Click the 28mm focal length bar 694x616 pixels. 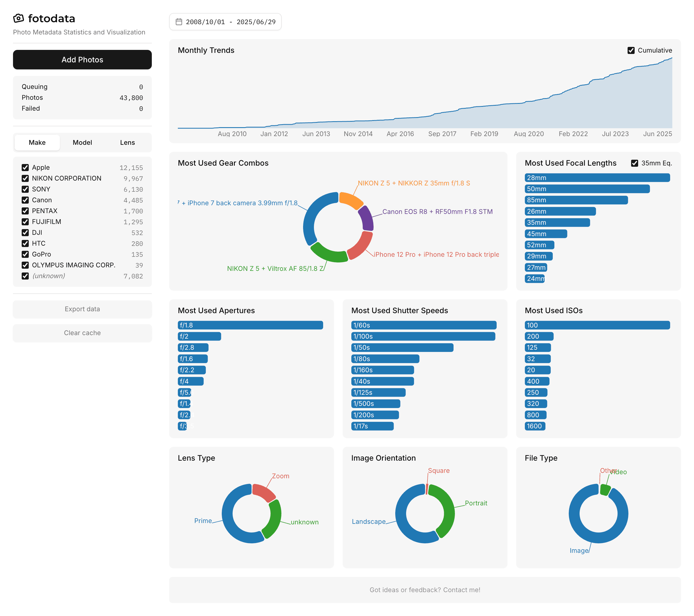pyautogui.click(x=597, y=178)
